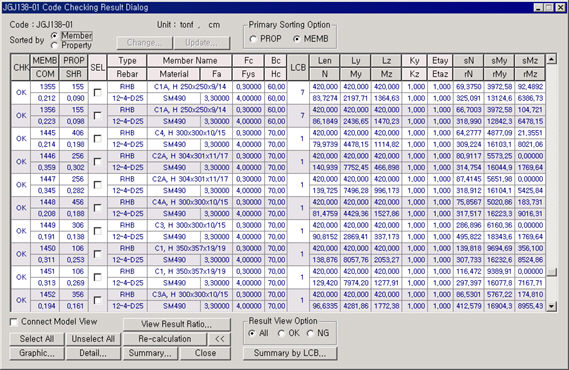This screenshot has height=370, width=569.
Task: Click the MEMB column header
Action: (x=45, y=61)
